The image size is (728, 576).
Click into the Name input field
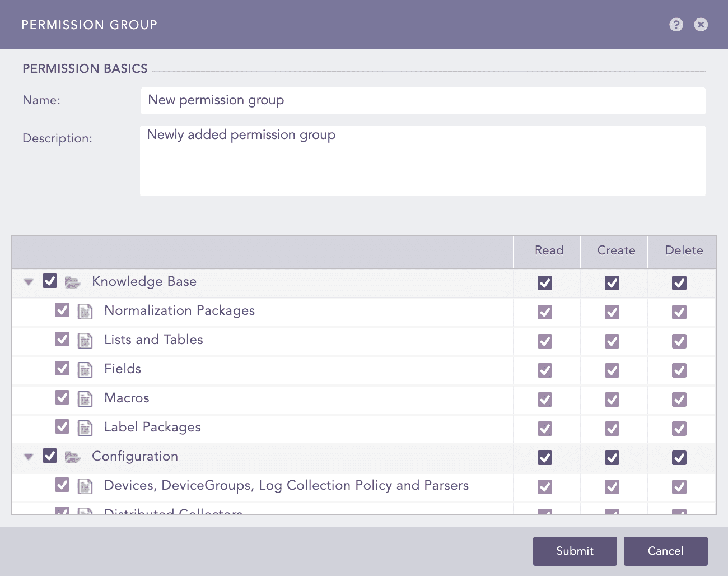(x=423, y=101)
